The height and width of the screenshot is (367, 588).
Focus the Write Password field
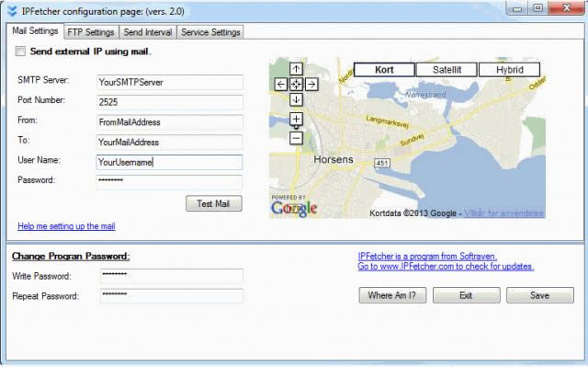click(172, 276)
